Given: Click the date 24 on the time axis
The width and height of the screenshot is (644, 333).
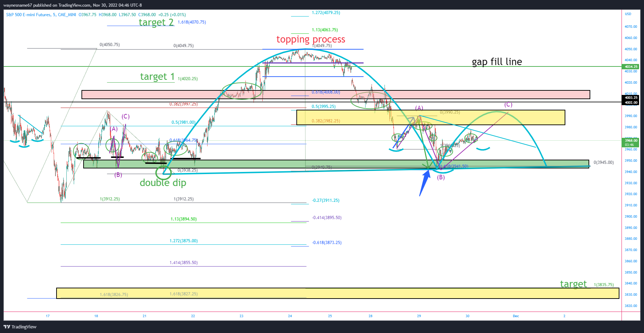Looking at the screenshot, I should coord(290,316).
